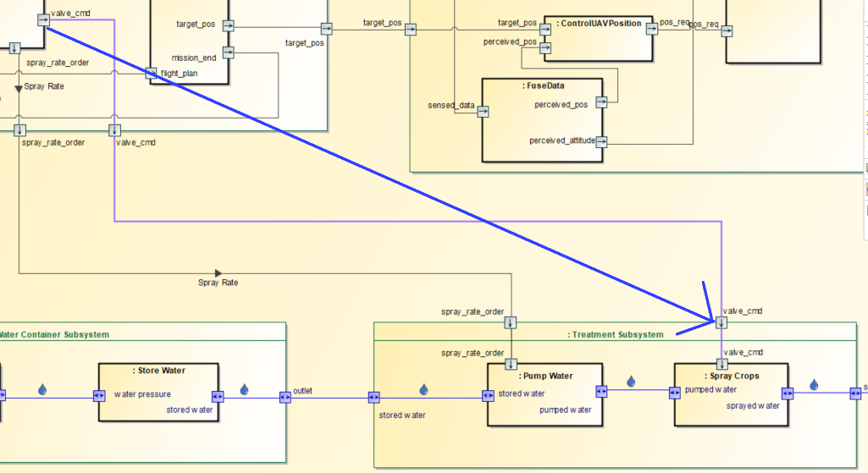This screenshot has height=473, width=868.
Task: Select pumped water port on Spray Crops block
Action: pos(675,393)
